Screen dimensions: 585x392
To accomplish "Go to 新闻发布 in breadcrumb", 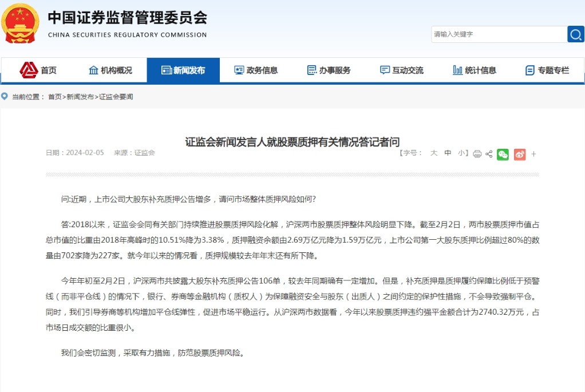I will [80, 97].
